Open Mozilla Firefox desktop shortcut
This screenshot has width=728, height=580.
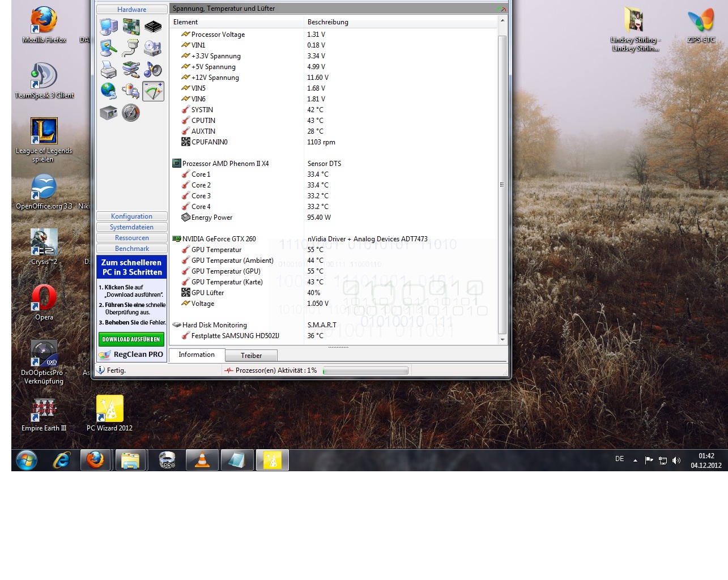44,25
